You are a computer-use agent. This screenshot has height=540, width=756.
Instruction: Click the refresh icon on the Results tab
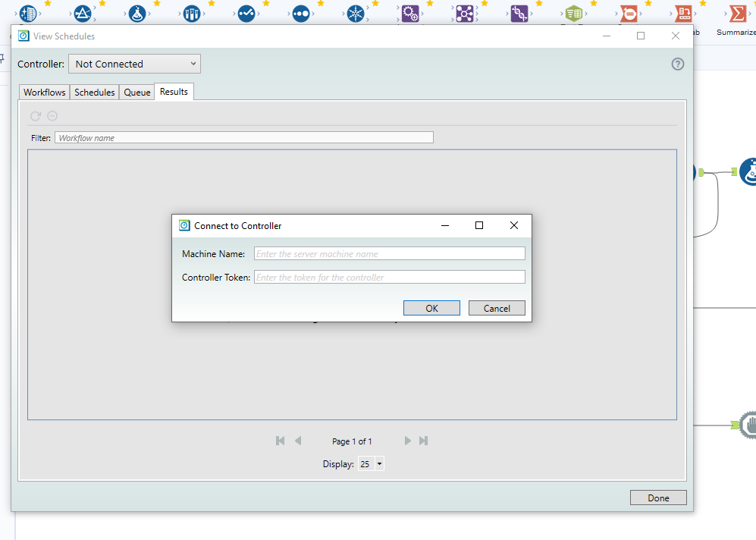[35, 115]
